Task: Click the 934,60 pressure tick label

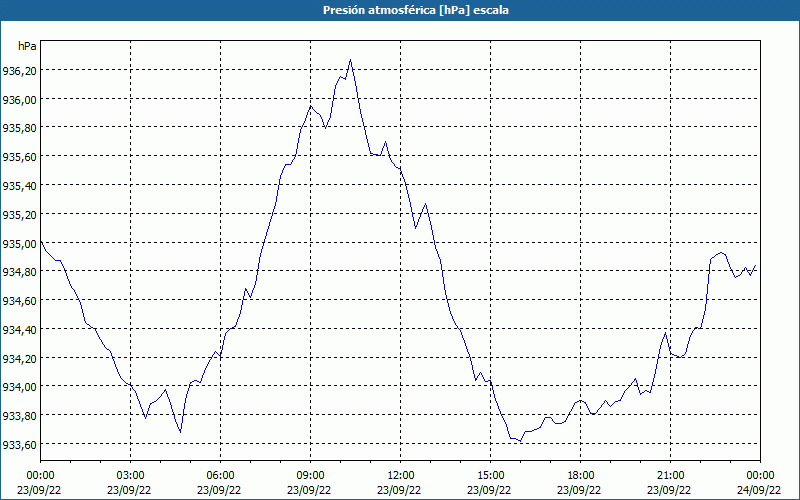Action: tap(19, 301)
